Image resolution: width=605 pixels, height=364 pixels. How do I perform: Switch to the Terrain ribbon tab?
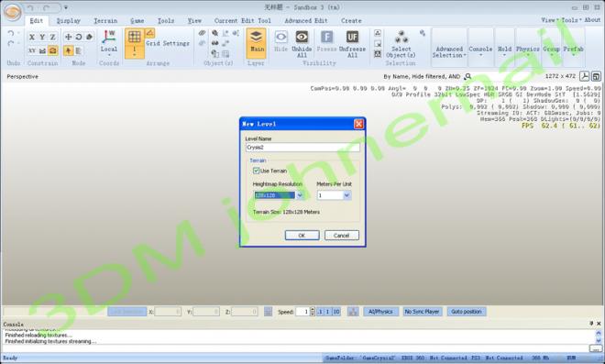[105, 21]
